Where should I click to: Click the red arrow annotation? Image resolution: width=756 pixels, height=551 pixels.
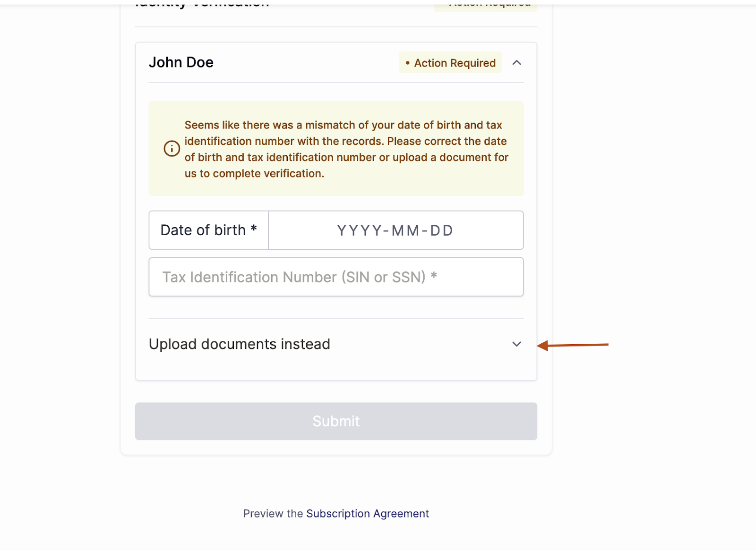(x=573, y=345)
